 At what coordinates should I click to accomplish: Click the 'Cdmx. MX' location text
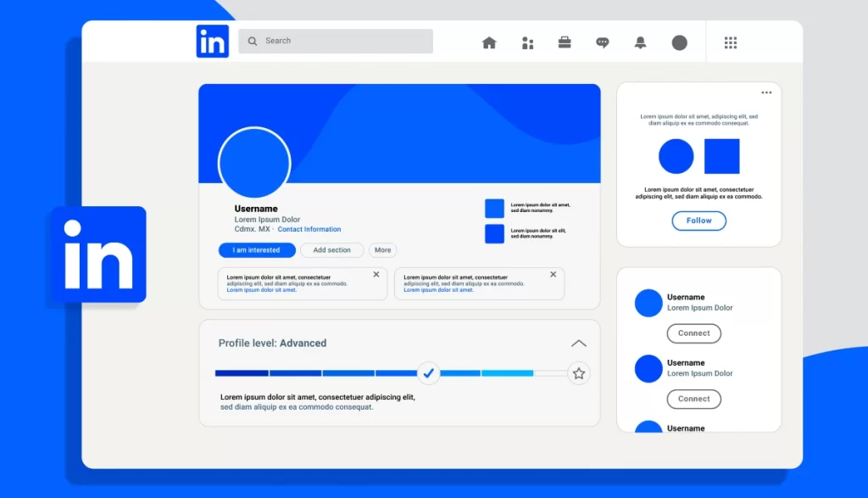point(252,229)
